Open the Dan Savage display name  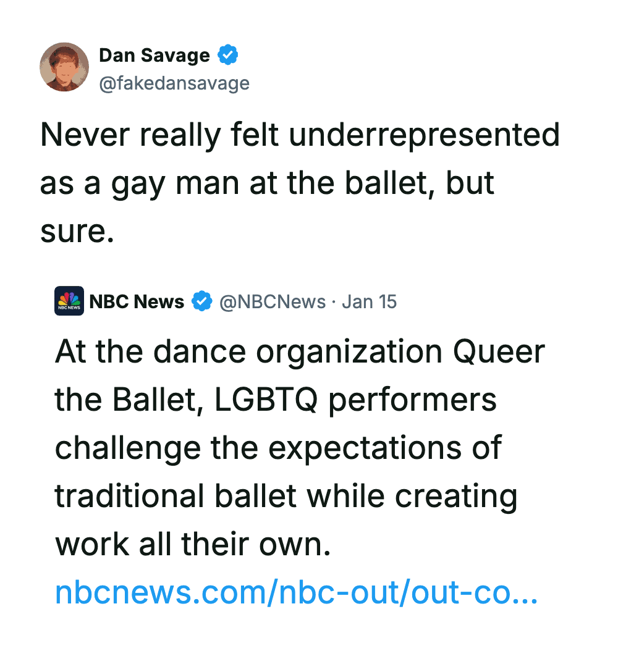(x=154, y=56)
